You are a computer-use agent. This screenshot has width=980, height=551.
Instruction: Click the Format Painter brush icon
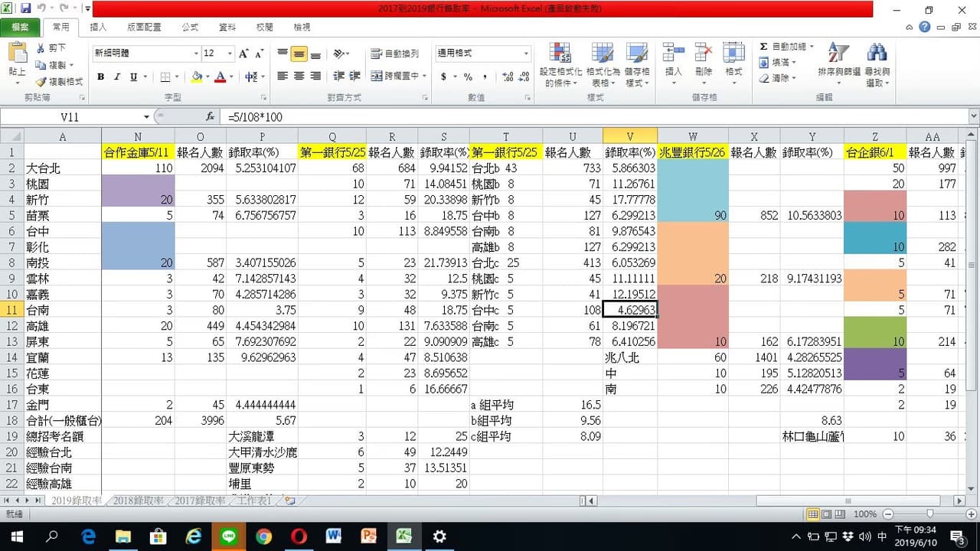pyautogui.click(x=41, y=82)
